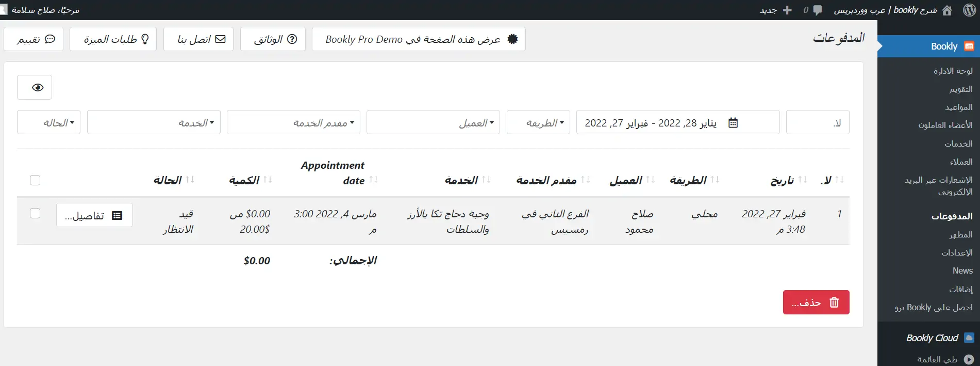Click the لا number search field
980x366 pixels.
tap(817, 122)
